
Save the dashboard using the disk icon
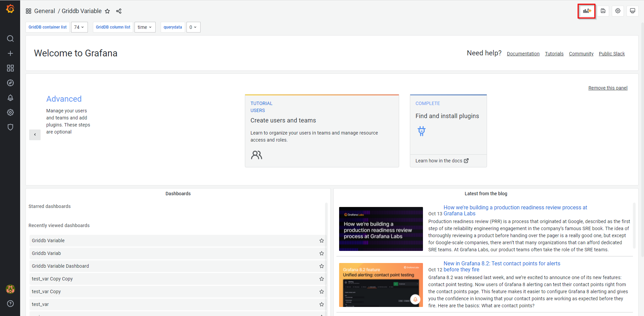pos(603,11)
